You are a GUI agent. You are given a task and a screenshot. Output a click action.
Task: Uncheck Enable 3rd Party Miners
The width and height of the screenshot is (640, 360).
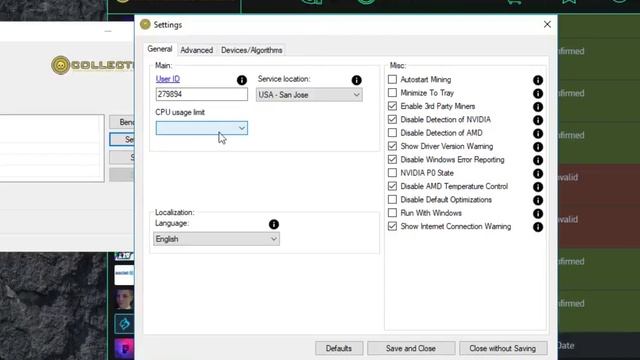[392, 106]
